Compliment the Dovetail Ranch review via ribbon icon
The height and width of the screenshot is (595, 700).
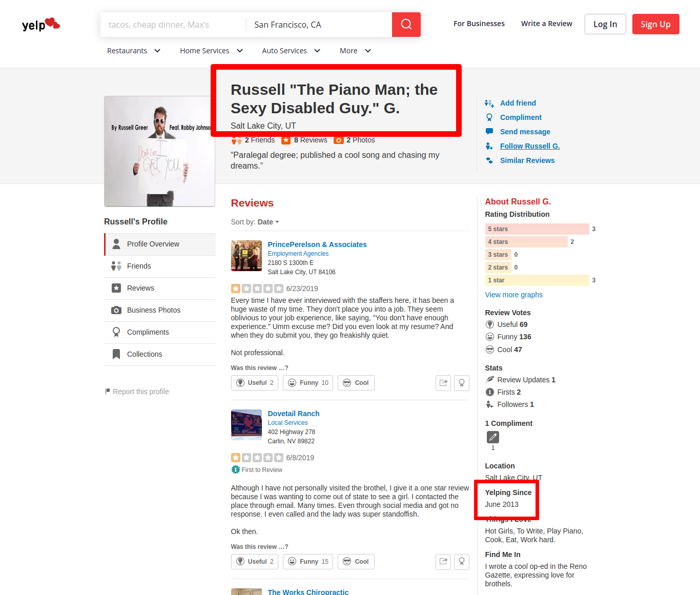point(462,562)
